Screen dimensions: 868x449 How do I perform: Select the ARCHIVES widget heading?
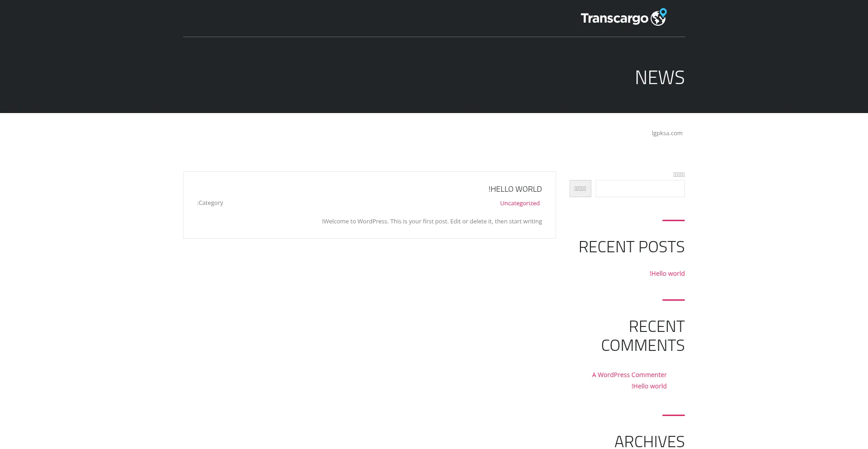(x=649, y=441)
